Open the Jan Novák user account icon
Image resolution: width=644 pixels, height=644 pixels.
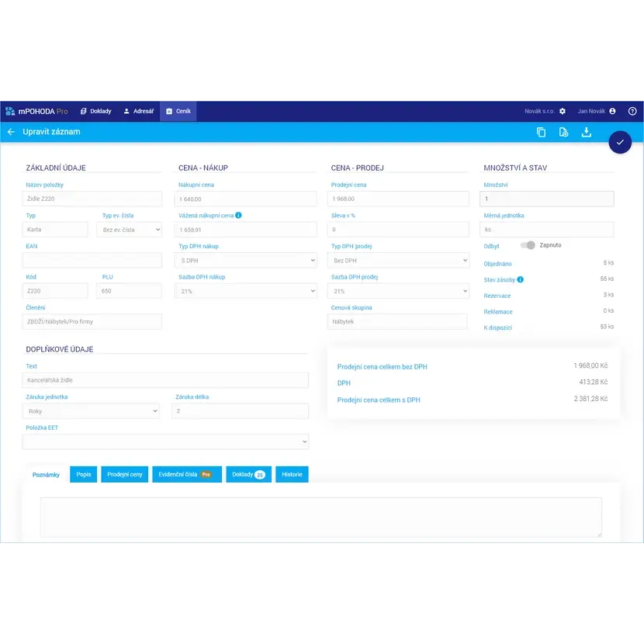(x=612, y=111)
